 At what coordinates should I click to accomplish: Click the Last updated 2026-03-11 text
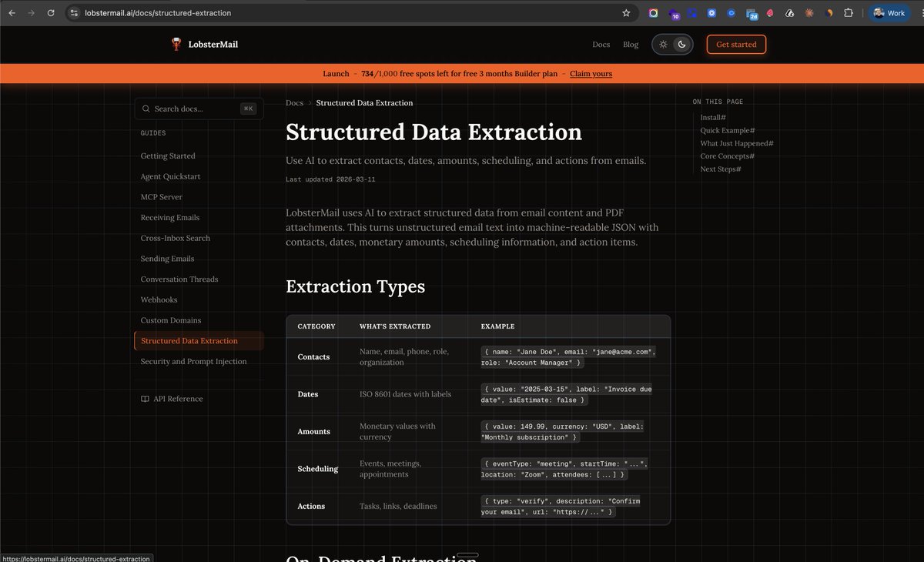[x=330, y=179]
